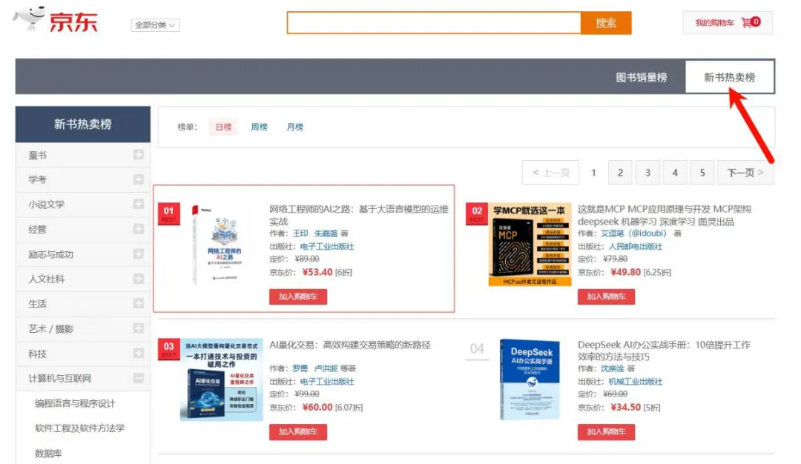Click the current page number 1
Screen dimensions: 801x464
click(x=594, y=173)
